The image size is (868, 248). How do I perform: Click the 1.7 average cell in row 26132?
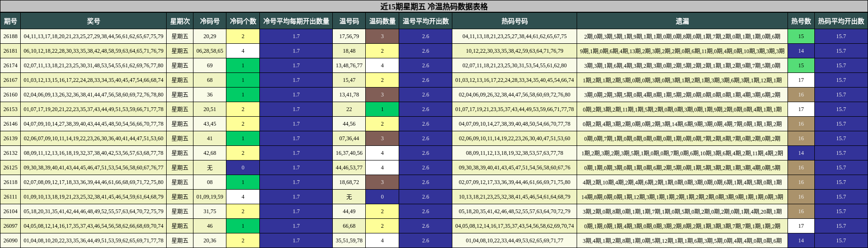[296, 153]
